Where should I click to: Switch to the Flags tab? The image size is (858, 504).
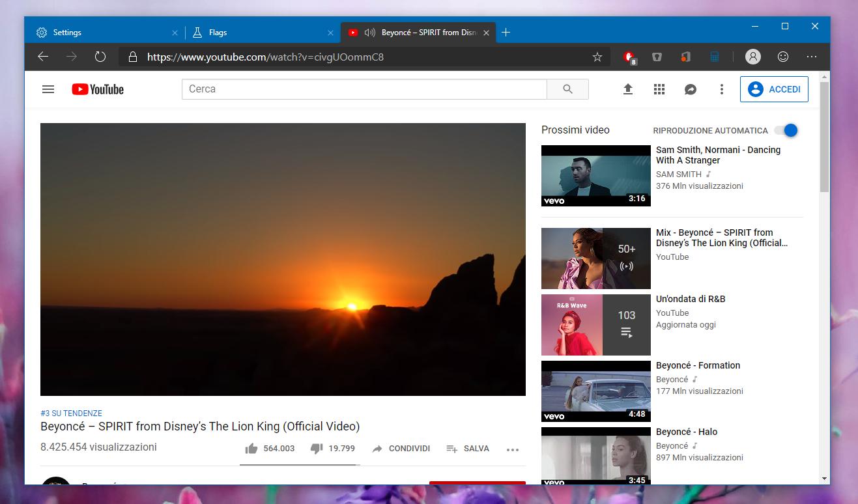pos(263,33)
